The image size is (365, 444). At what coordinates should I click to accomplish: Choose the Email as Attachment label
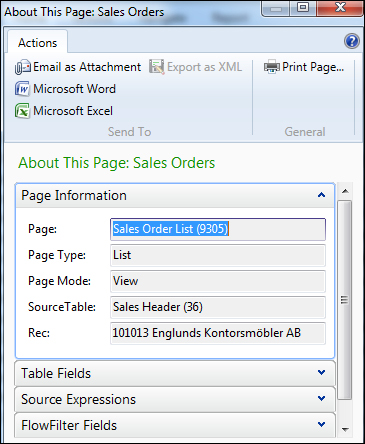click(87, 67)
